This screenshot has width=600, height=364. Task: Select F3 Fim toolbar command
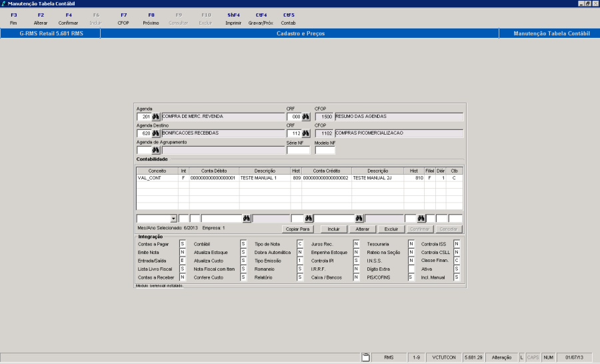click(14, 19)
